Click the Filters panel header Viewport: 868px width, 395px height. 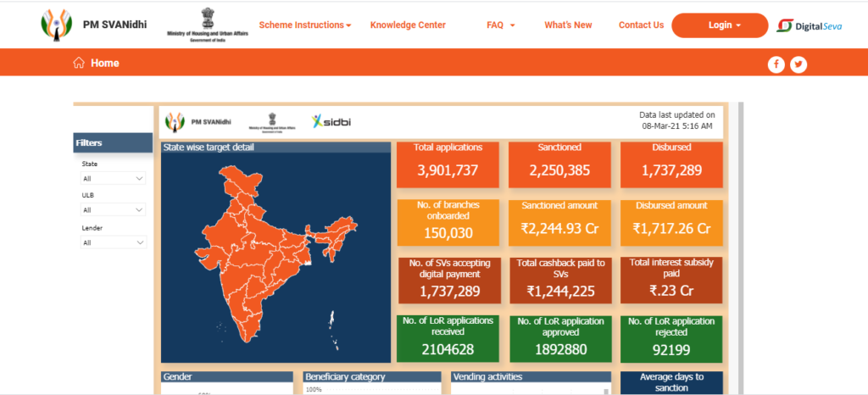(x=113, y=142)
